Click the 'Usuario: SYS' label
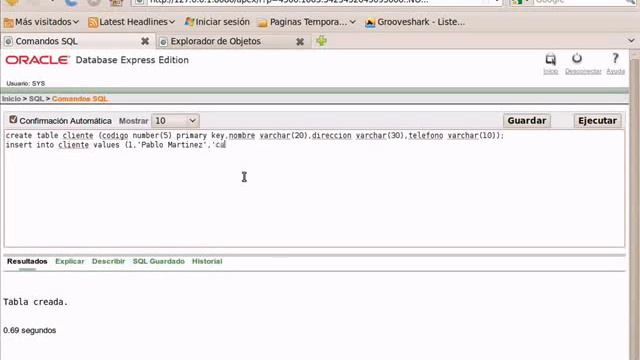 [26, 83]
